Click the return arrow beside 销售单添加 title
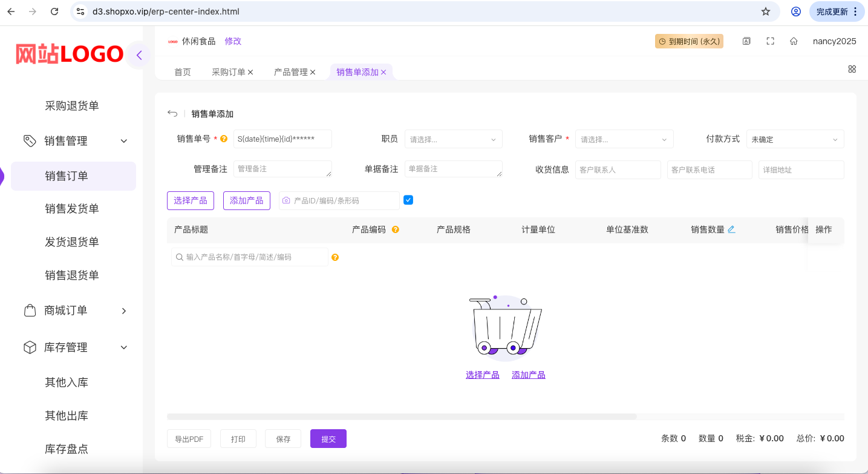This screenshot has height=474, width=868. (172, 113)
